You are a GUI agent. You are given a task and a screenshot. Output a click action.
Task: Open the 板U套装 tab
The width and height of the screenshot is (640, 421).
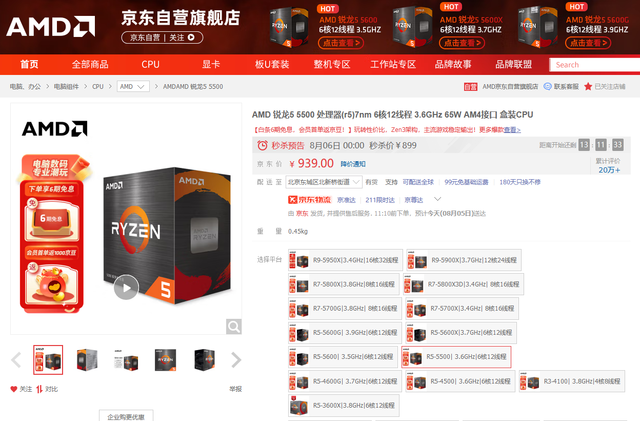tap(272, 65)
